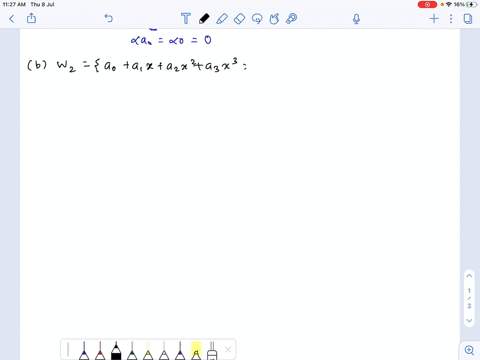Pick the white pen
Viewport: 480px width, 360px height.
pos(164,351)
